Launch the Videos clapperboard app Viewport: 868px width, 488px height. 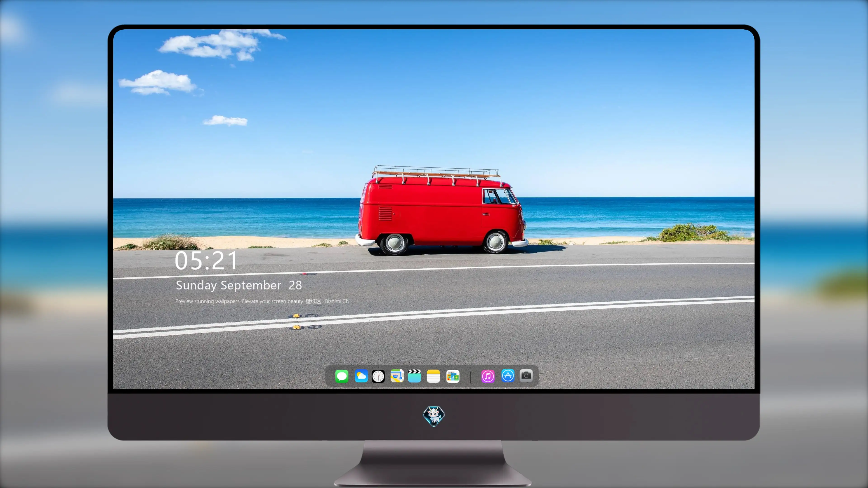pos(415,376)
